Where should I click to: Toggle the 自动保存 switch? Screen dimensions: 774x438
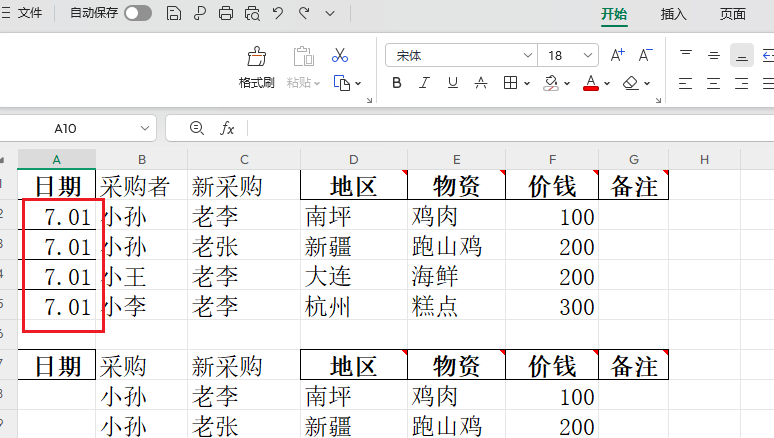click(138, 13)
